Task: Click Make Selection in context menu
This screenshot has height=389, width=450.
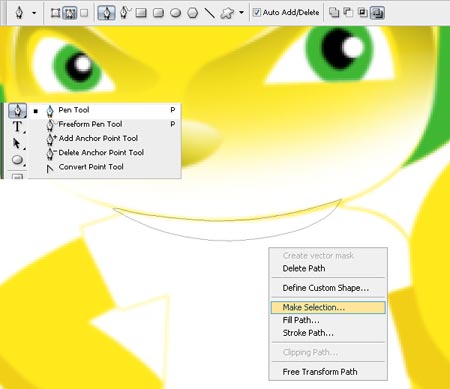Action: pos(328,307)
